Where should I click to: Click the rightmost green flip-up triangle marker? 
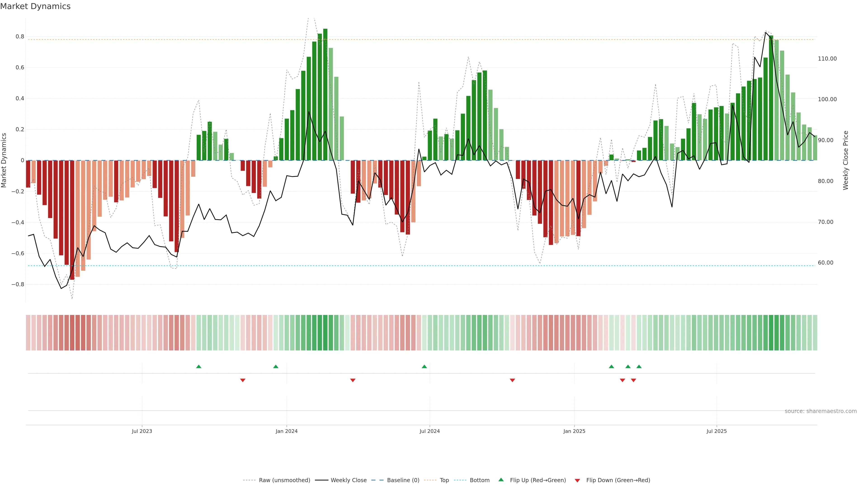coord(639,366)
